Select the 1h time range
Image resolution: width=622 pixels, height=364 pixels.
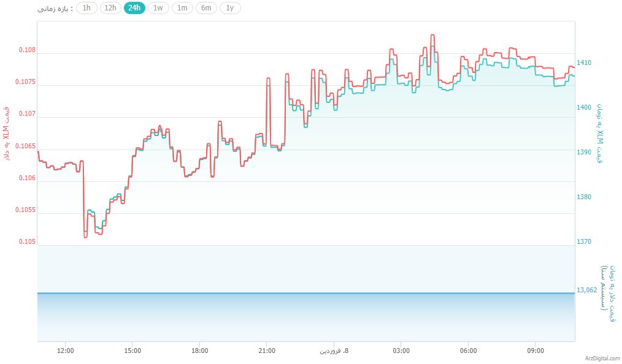(x=86, y=8)
